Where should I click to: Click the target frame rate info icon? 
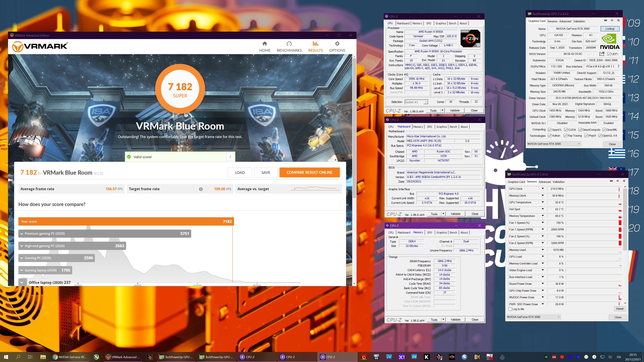pos(201,189)
